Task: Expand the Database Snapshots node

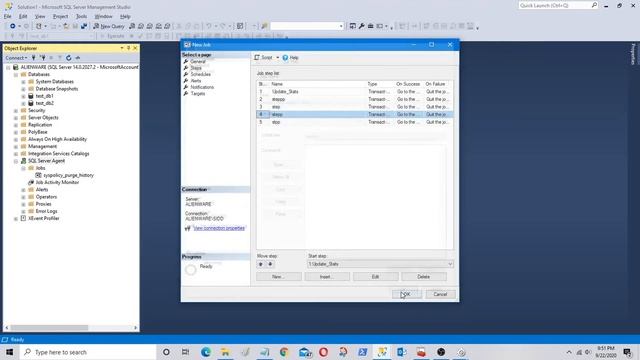Action: pos(23,89)
